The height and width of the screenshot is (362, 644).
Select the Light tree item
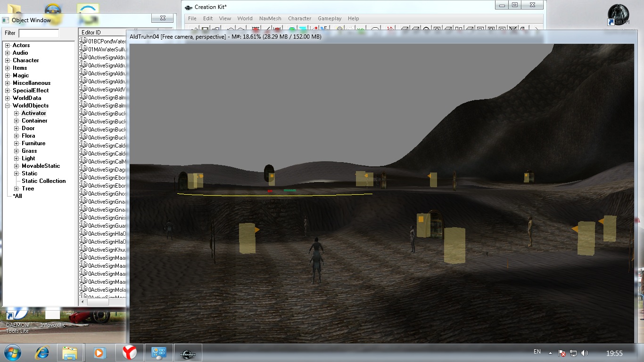point(28,158)
